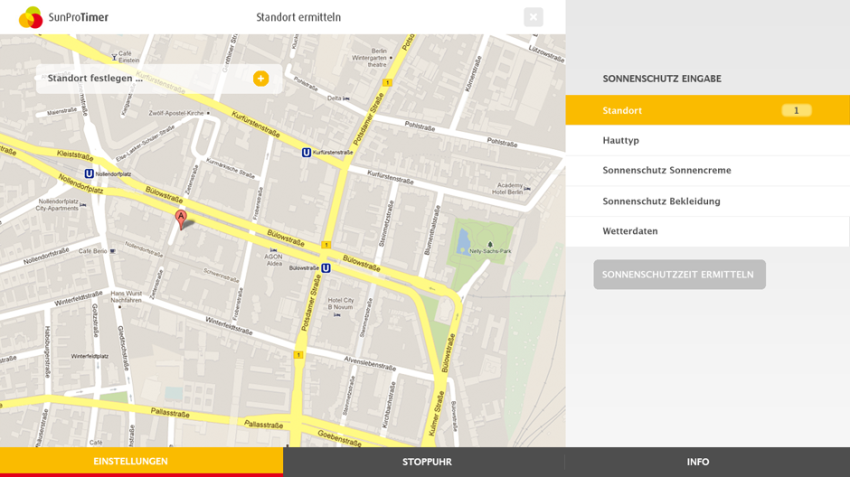Switch to the Stoppuhr tab
850x477 pixels.
[x=426, y=462]
